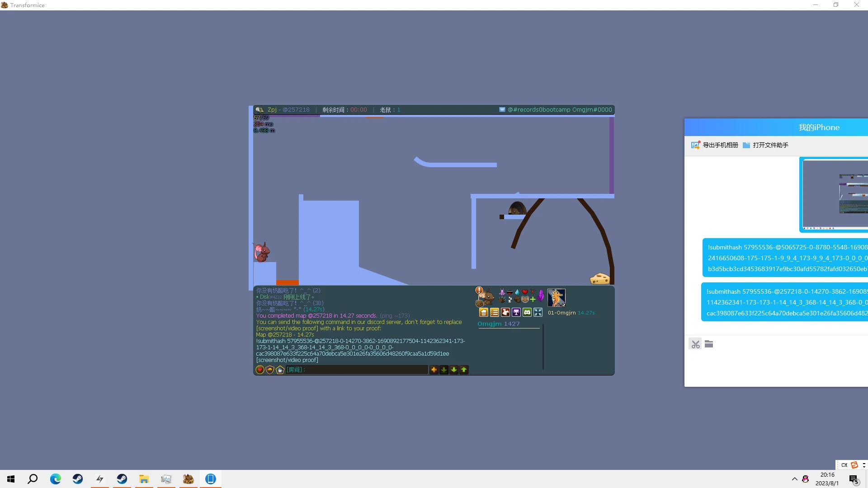Image resolution: width=868 pixels, height=488 pixels.
Task: Click the red heart chat button
Action: 260,370
